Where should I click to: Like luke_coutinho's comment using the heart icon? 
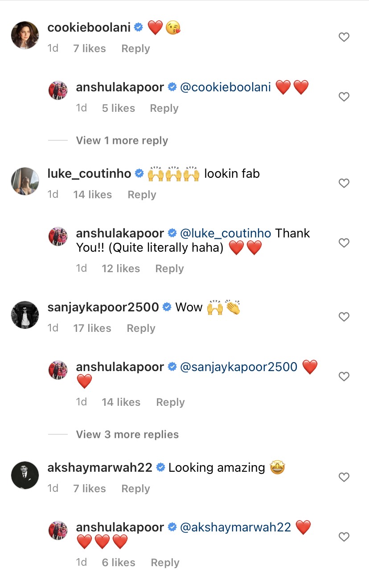pos(344,183)
